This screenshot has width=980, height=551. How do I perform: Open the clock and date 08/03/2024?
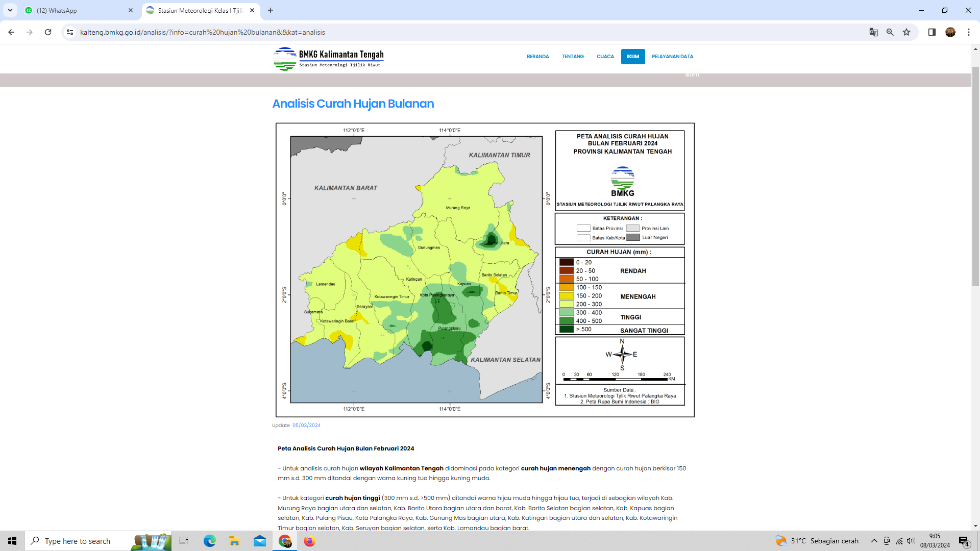click(x=935, y=541)
